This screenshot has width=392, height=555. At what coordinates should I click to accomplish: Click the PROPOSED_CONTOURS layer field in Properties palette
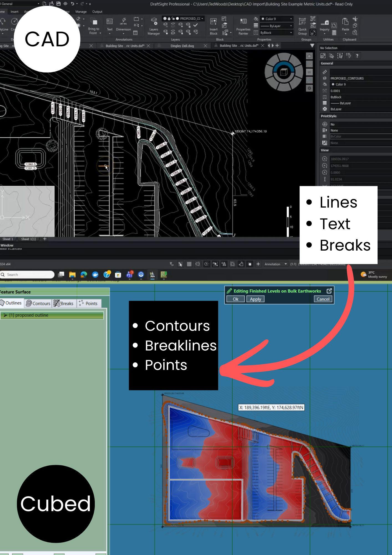360,78
